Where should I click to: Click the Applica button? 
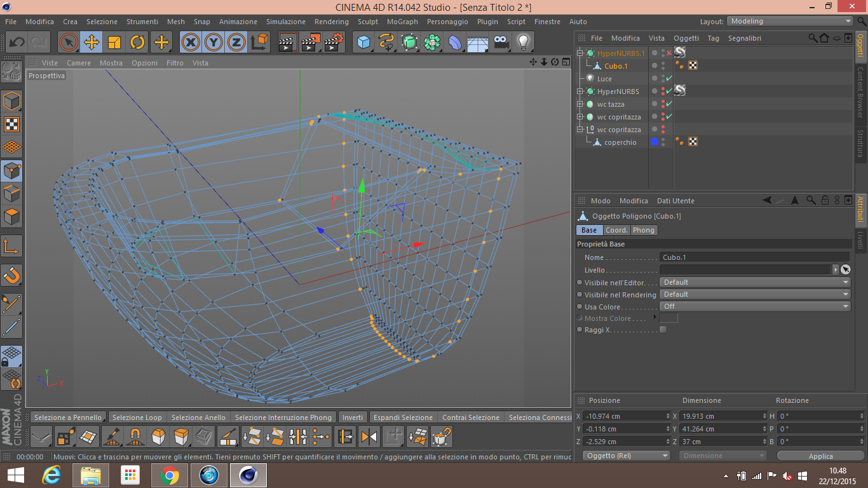point(820,456)
